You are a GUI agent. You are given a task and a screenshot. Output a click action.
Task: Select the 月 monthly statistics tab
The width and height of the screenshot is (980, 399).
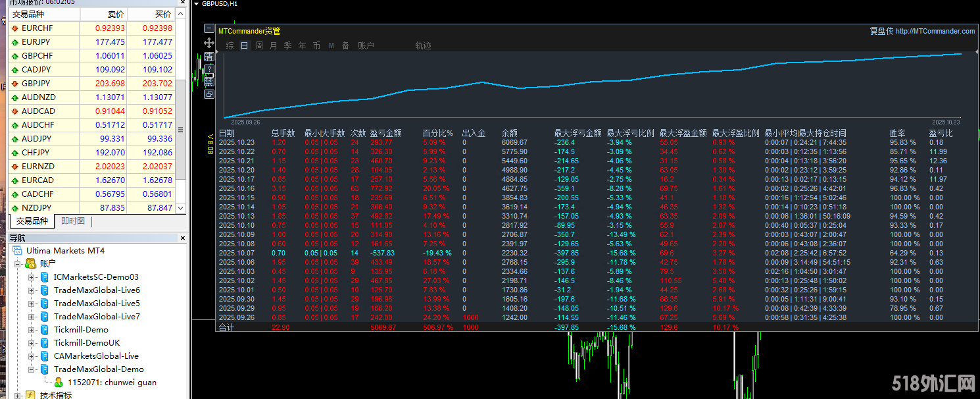tap(274, 46)
